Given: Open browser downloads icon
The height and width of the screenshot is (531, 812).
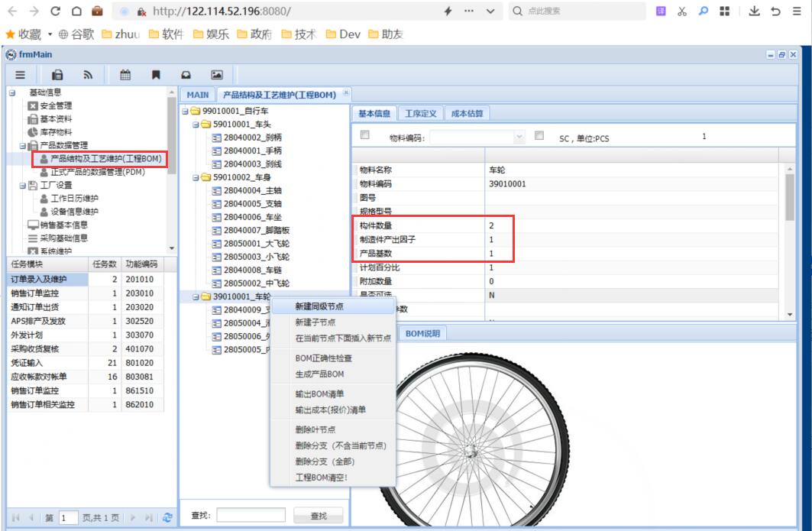Looking at the screenshot, I should [755, 11].
